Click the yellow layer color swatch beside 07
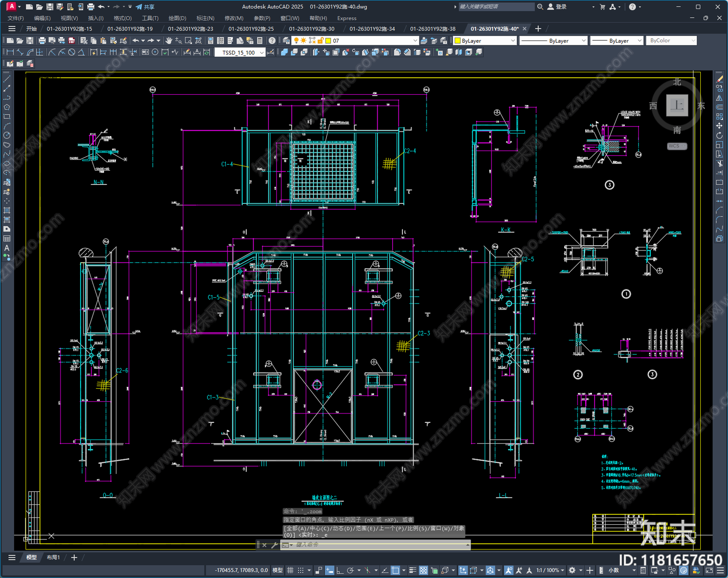The height and width of the screenshot is (578, 728). pyautogui.click(x=328, y=41)
